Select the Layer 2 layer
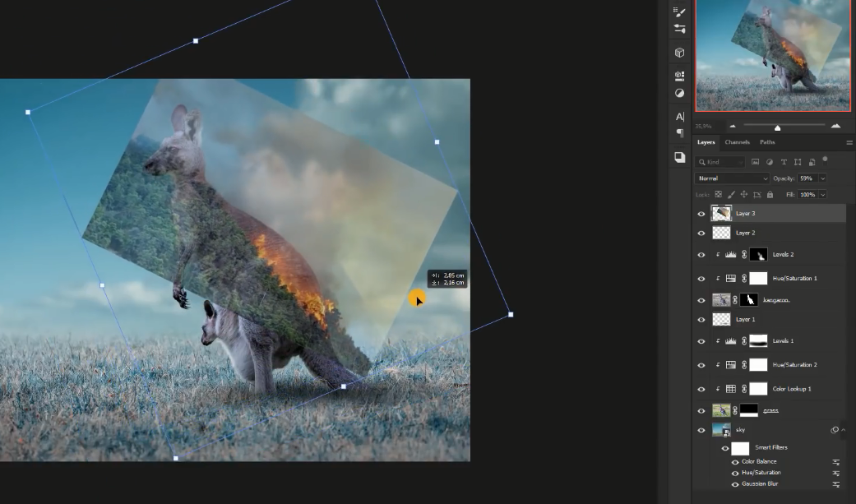Image resolution: width=856 pixels, height=504 pixels. tap(745, 234)
